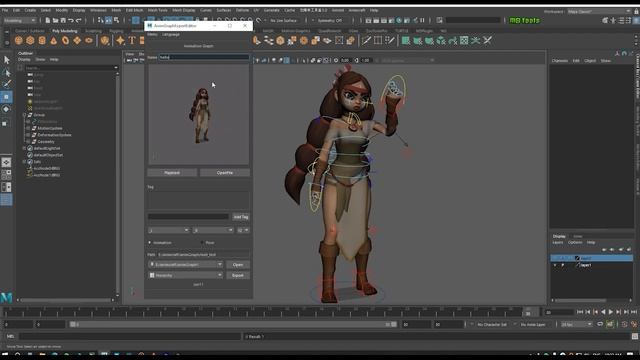Open the File menu
This screenshot has height=360, width=640.
[5, 10]
